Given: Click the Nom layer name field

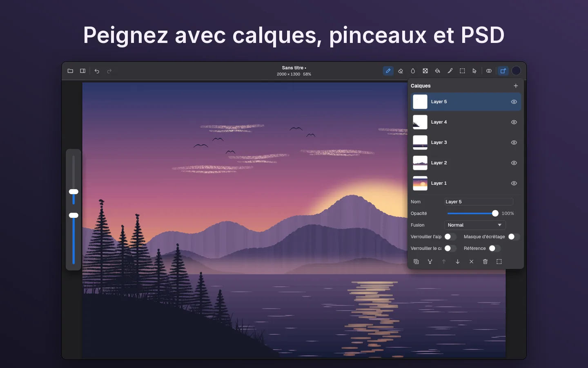Looking at the screenshot, I should click(x=479, y=202).
